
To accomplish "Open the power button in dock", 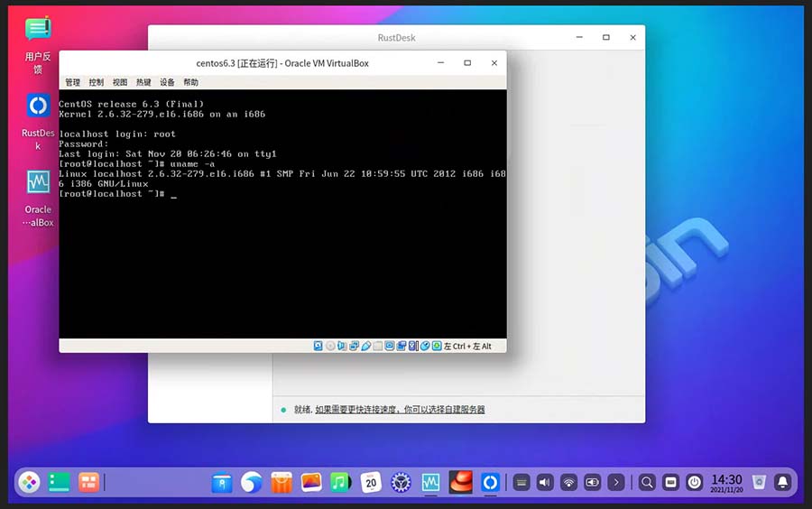I will tap(695, 483).
